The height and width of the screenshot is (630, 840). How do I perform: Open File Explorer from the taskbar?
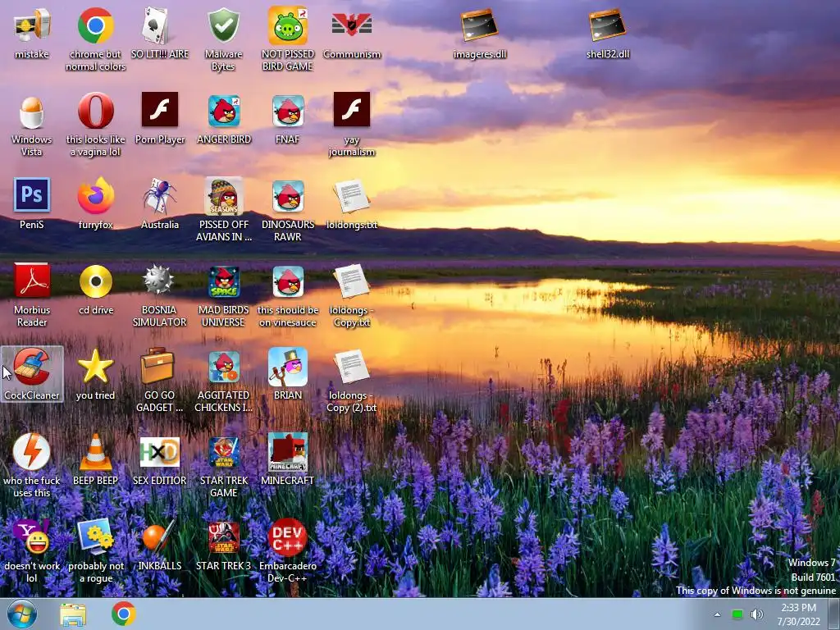pyautogui.click(x=72, y=614)
